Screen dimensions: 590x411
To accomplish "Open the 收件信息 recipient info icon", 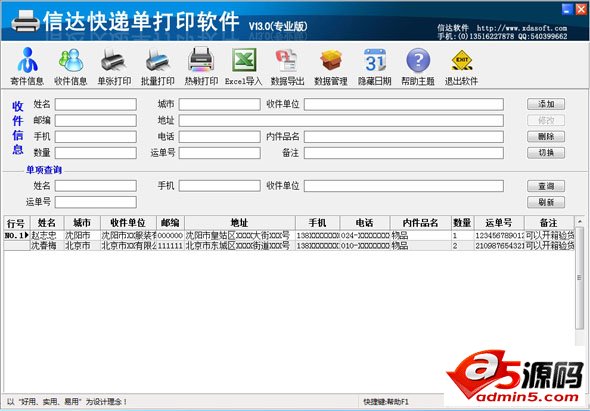I will pyautogui.click(x=70, y=67).
